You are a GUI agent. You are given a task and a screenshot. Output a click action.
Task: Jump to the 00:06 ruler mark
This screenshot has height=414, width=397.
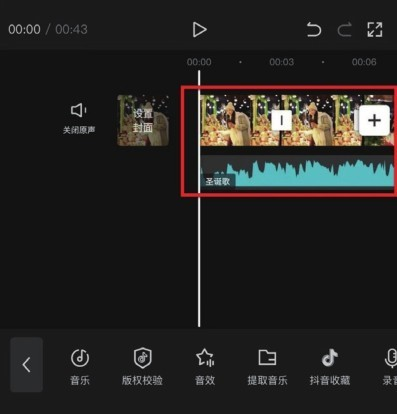coord(364,62)
